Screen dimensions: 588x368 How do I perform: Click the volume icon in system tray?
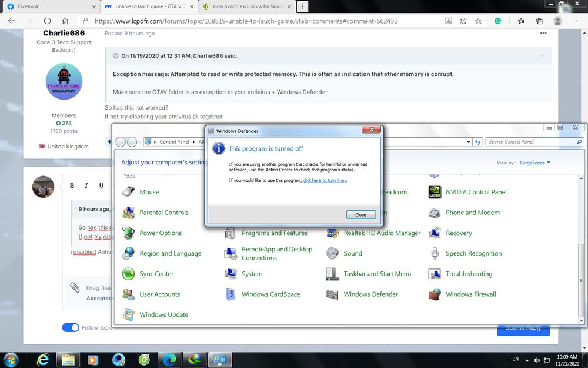tap(537, 360)
